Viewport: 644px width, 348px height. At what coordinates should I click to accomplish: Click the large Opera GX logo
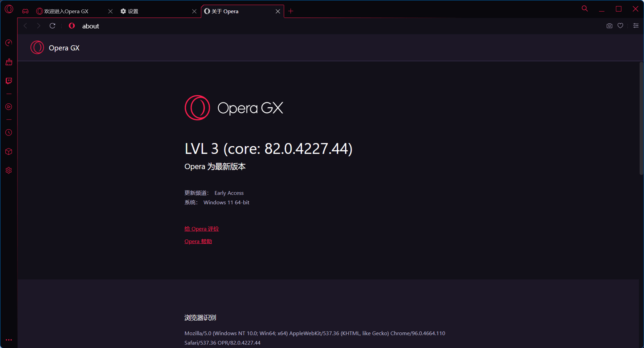(234, 108)
